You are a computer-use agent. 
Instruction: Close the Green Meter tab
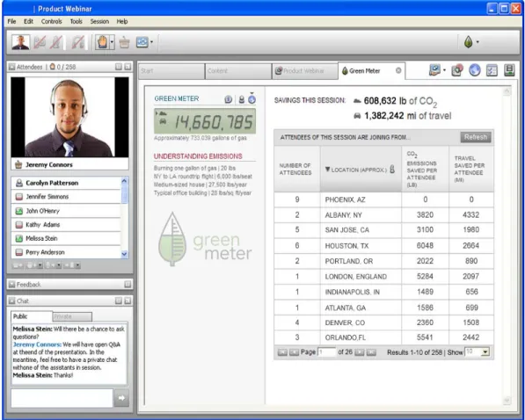click(x=398, y=70)
